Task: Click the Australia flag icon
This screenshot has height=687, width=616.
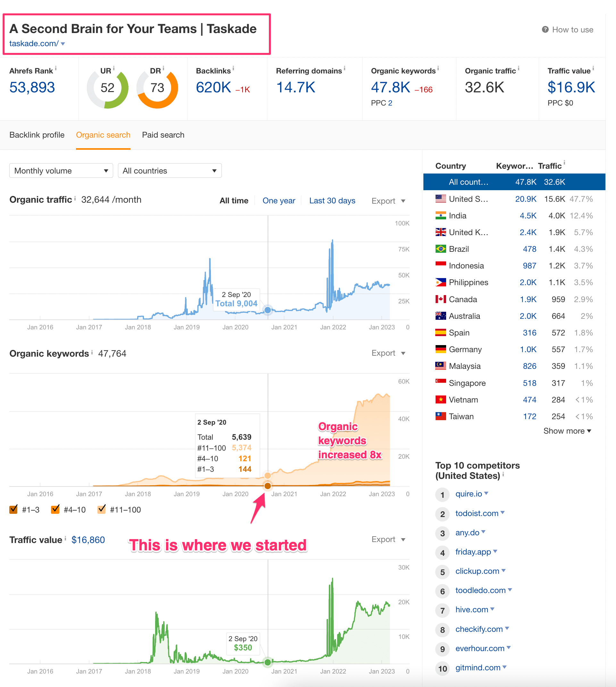Action: tap(440, 316)
